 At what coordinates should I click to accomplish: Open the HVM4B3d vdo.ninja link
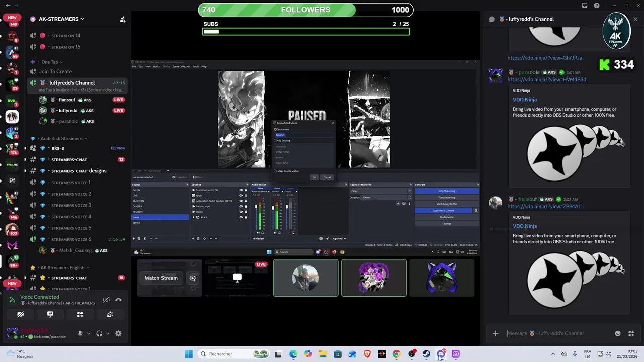tap(546, 79)
